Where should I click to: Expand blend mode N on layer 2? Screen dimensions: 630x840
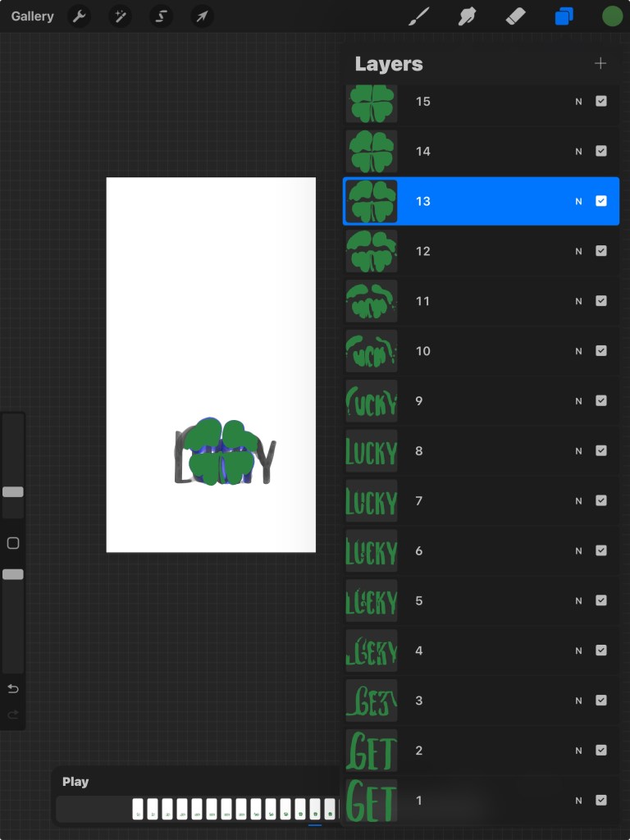click(x=578, y=751)
